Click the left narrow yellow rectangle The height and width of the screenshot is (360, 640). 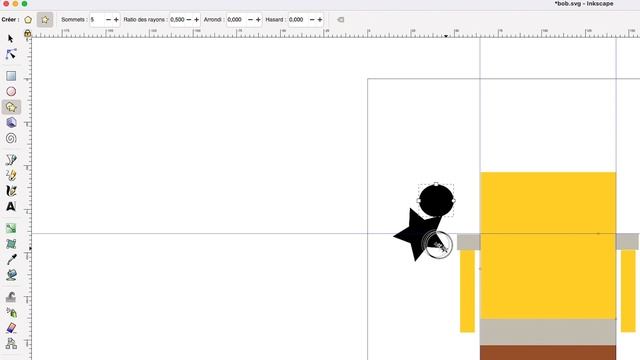467,291
